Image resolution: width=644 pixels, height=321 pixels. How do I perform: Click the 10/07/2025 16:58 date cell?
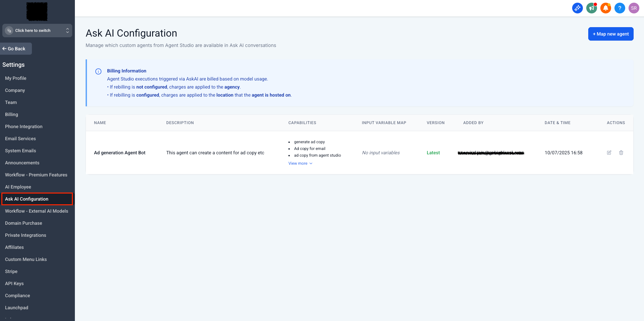pyautogui.click(x=563, y=153)
